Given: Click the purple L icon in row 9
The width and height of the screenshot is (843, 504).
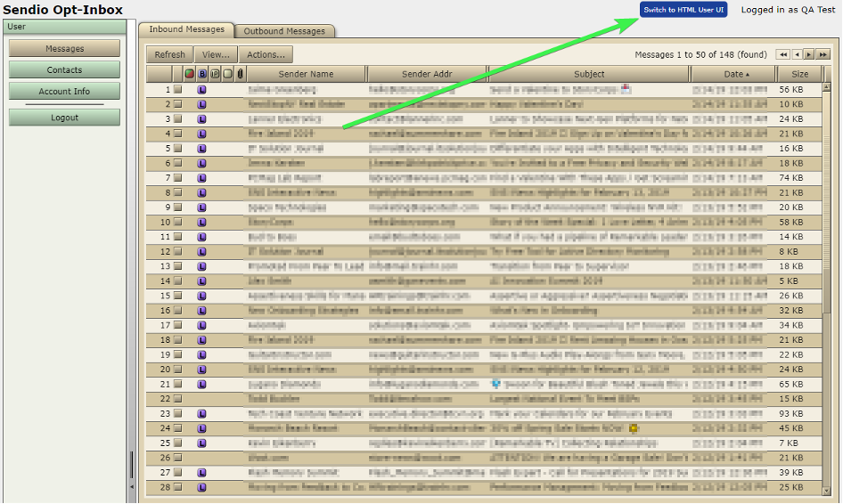Looking at the screenshot, I should click(x=201, y=207).
